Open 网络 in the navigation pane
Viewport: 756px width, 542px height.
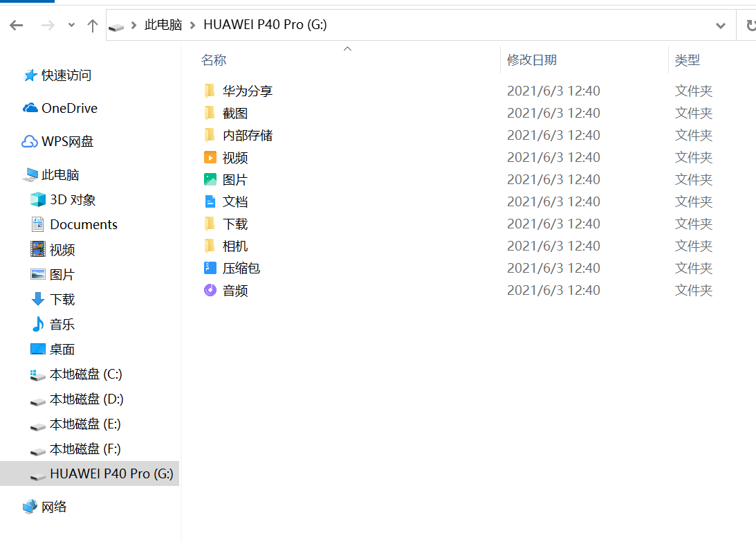click(x=54, y=507)
